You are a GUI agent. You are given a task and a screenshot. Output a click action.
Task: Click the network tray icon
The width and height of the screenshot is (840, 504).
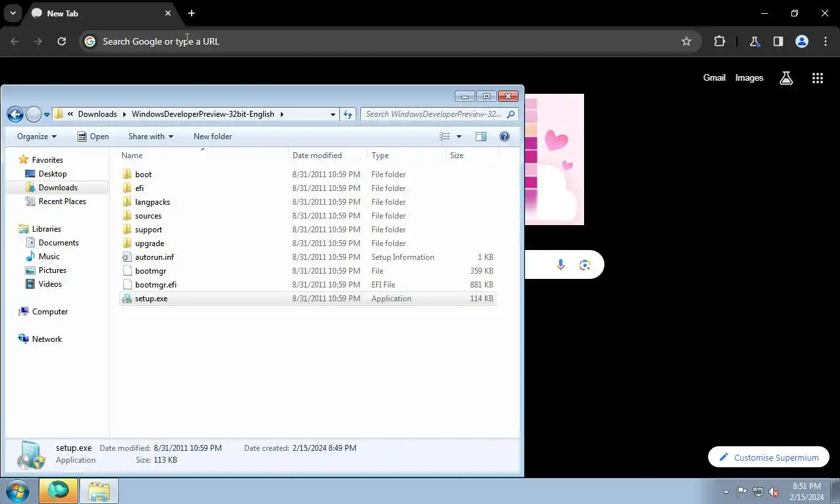tap(758, 492)
